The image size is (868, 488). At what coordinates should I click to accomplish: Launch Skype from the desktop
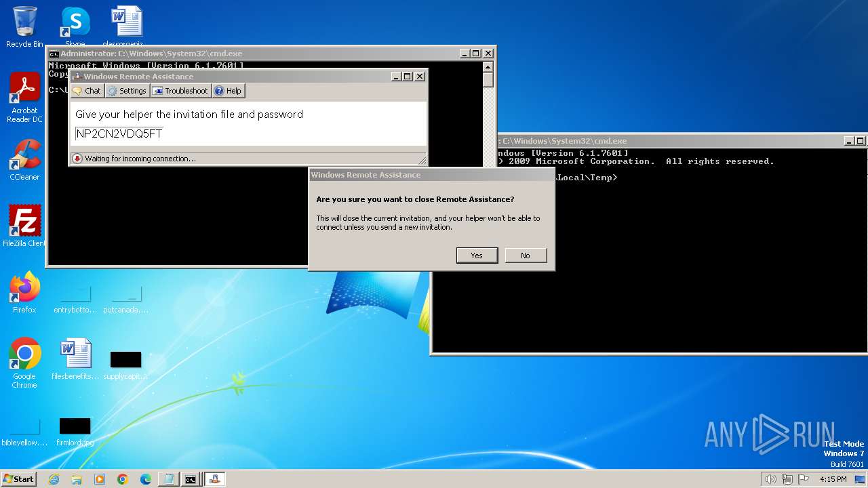click(75, 26)
